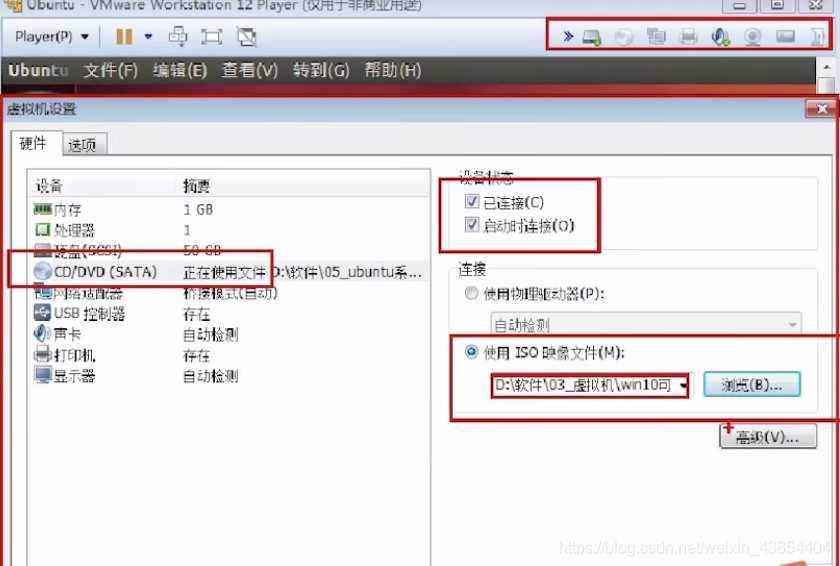Open the power options arrow beside the pause icon
Screen dimensions: 840x566
pos(148,37)
